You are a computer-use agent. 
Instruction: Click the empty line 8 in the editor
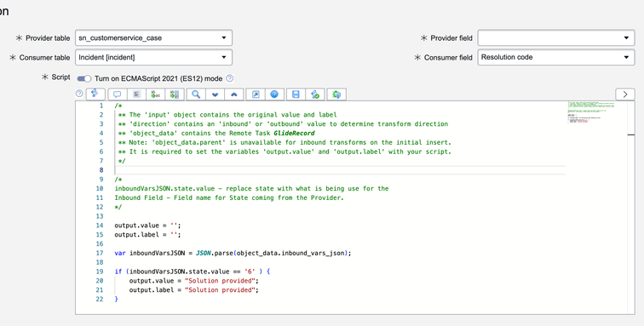click(340, 170)
